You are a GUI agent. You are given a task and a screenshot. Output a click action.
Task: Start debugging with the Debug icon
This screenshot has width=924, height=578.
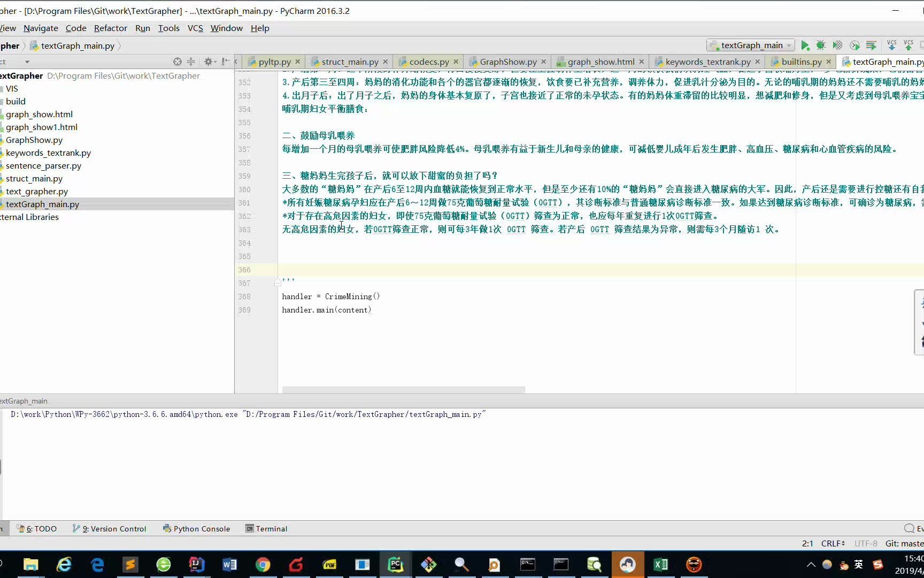point(821,45)
